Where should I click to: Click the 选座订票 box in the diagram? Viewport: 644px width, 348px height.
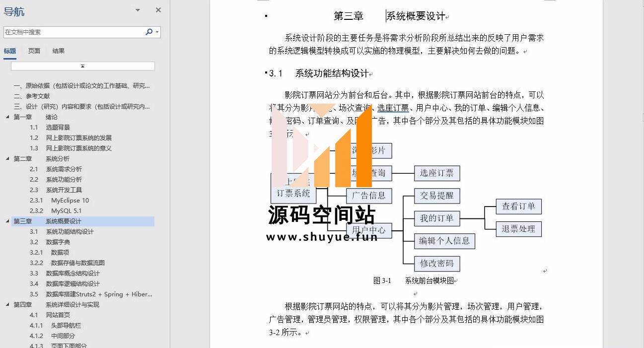[x=437, y=173]
